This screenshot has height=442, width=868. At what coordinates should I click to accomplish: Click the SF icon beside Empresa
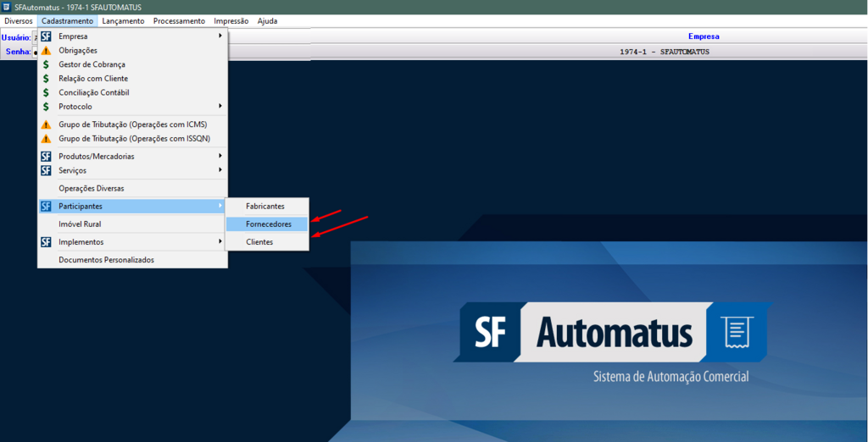point(47,36)
